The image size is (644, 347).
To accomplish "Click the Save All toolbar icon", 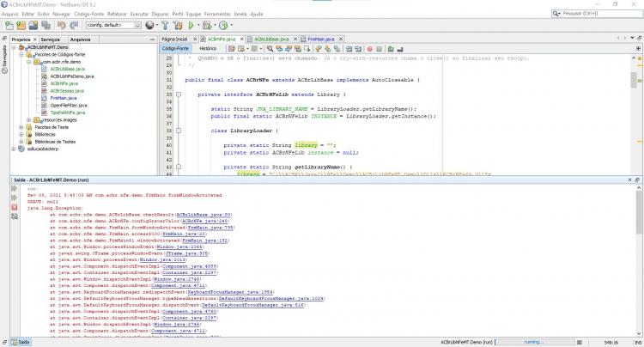I will pos(46,26).
